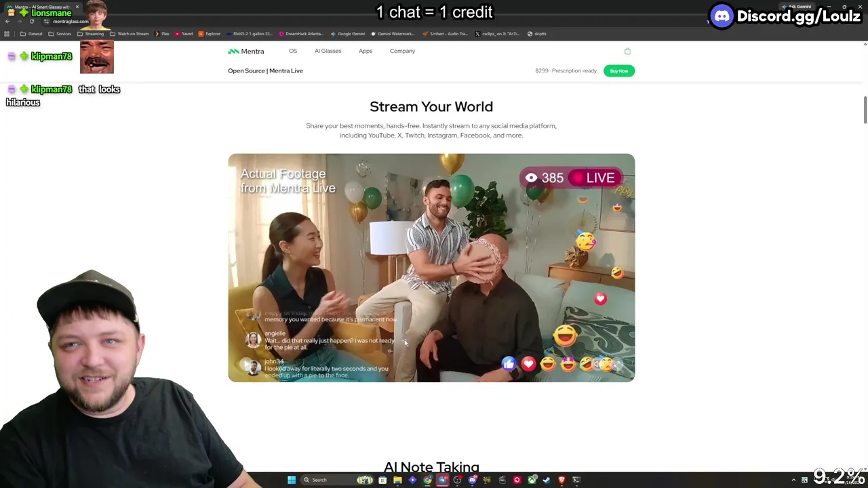The height and width of the screenshot is (488, 868).
Task: Open the Xbox app in taskbar
Action: [532, 480]
